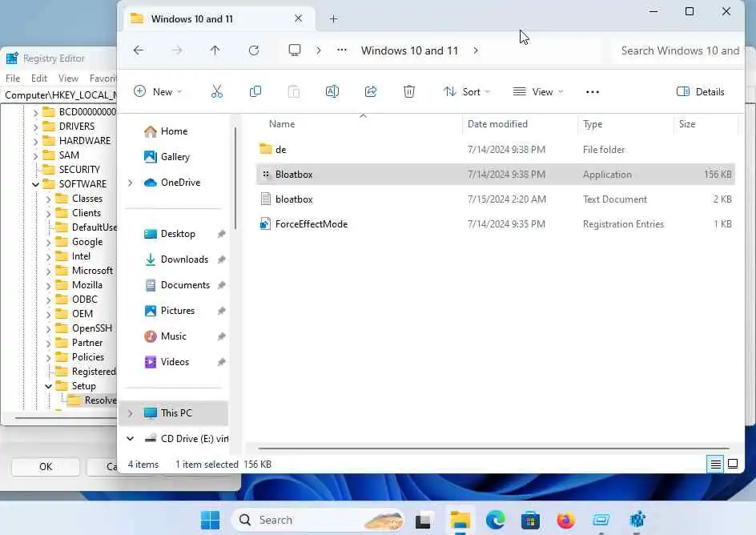Screen dimensions: 756x535
Task: Open Firefox from the taskbar
Action: [565, 520]
